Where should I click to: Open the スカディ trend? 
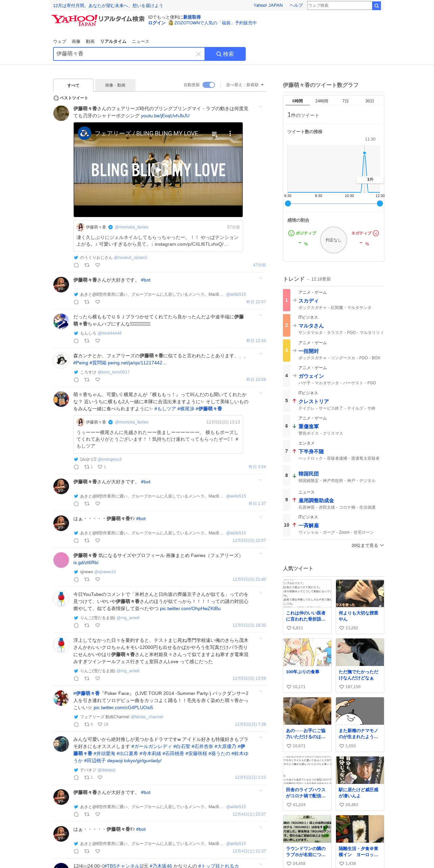[308, 301]
